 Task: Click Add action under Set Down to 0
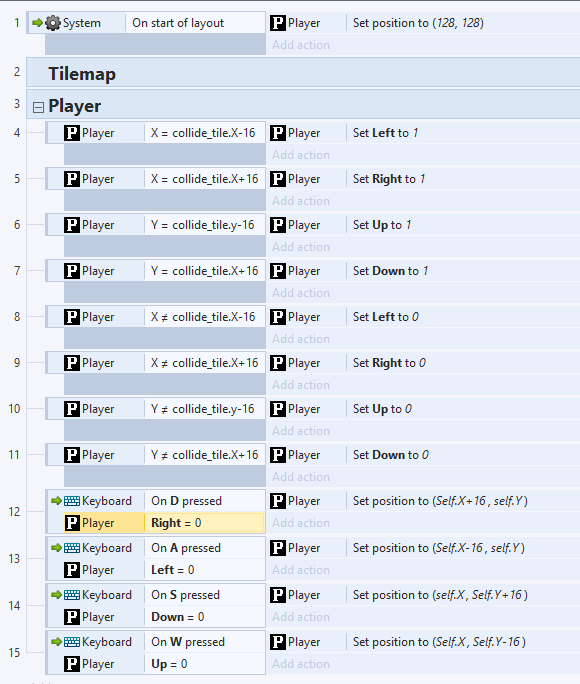click(x=301, y=477)
